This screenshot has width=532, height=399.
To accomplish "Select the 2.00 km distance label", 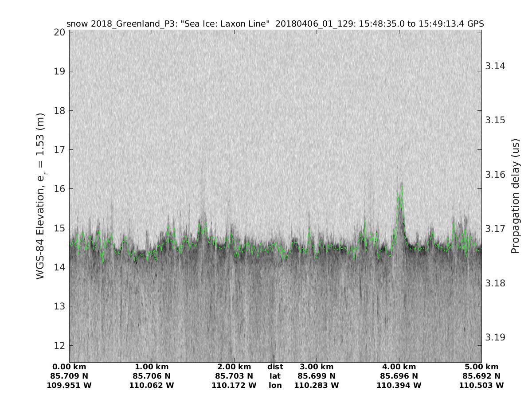I will pyautogui.click(x=234, y=367).
